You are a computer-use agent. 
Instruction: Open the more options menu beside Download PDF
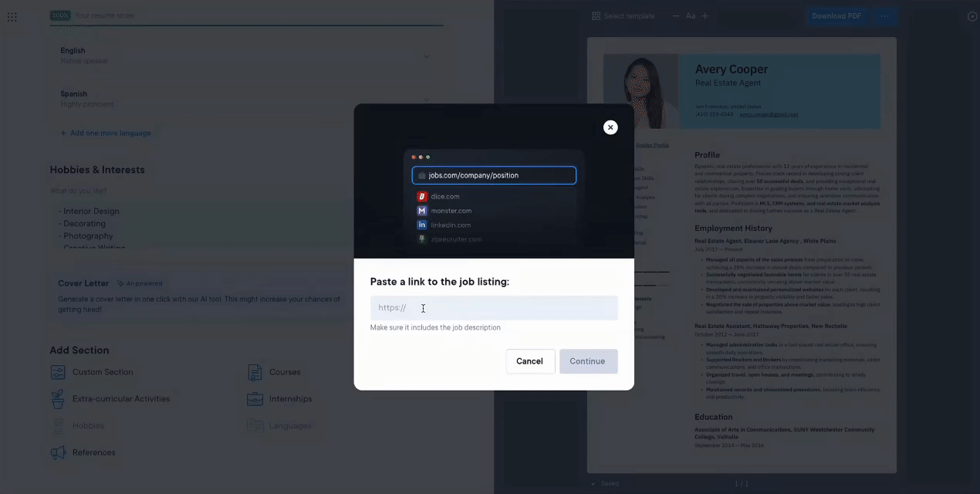point(884,15)
